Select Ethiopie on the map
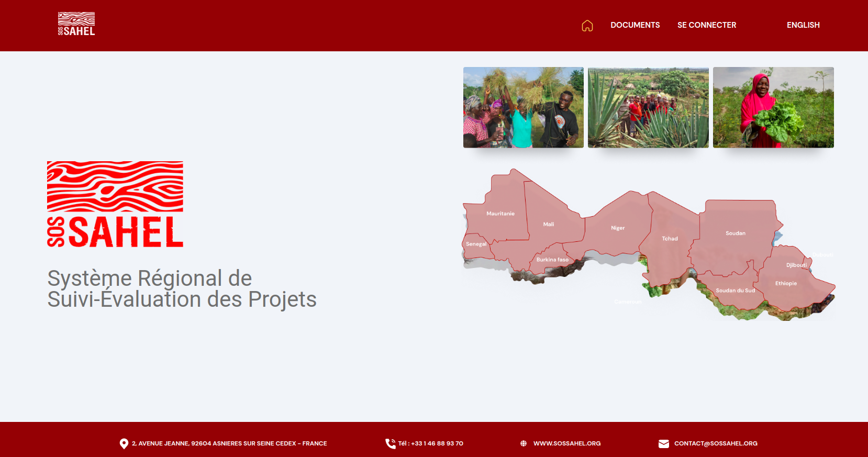 click(786, 283)
